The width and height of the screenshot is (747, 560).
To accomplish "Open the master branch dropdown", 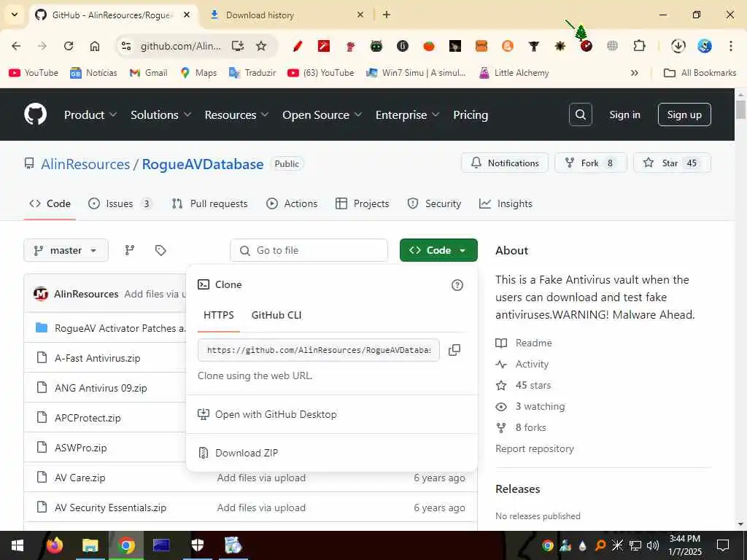I will 66,250.
